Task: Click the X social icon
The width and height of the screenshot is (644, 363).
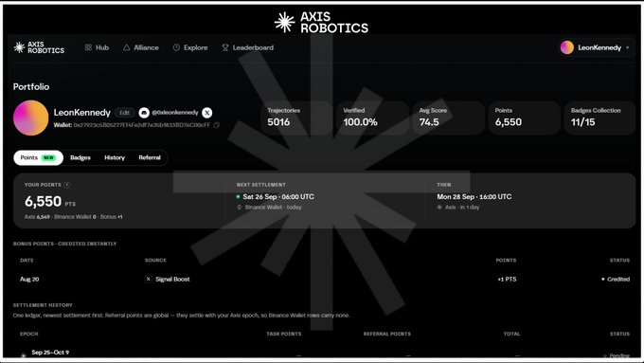Action: pos(207,113)
